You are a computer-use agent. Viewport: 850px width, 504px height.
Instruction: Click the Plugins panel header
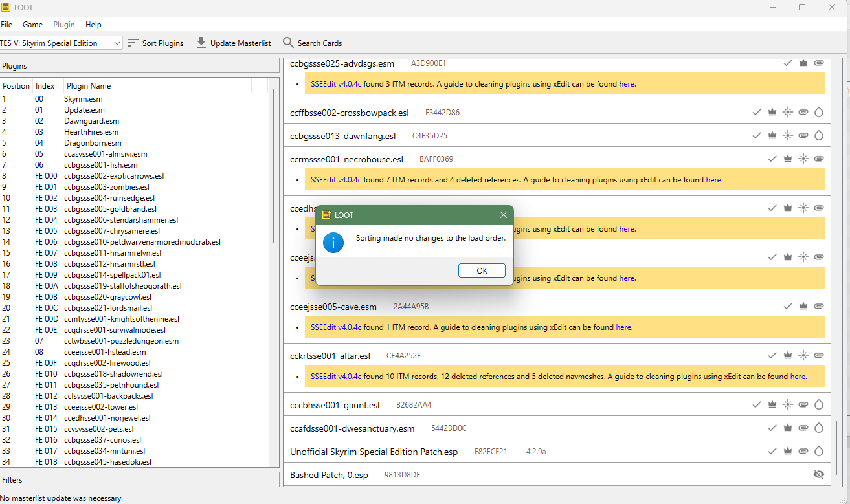[139, 65]
